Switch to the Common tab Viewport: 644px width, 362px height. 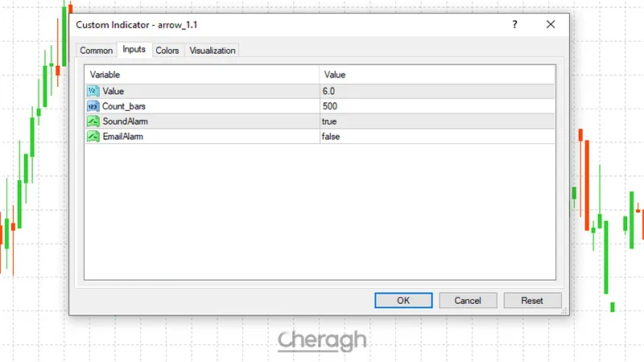pyautogui.click(x=97, y=51)
